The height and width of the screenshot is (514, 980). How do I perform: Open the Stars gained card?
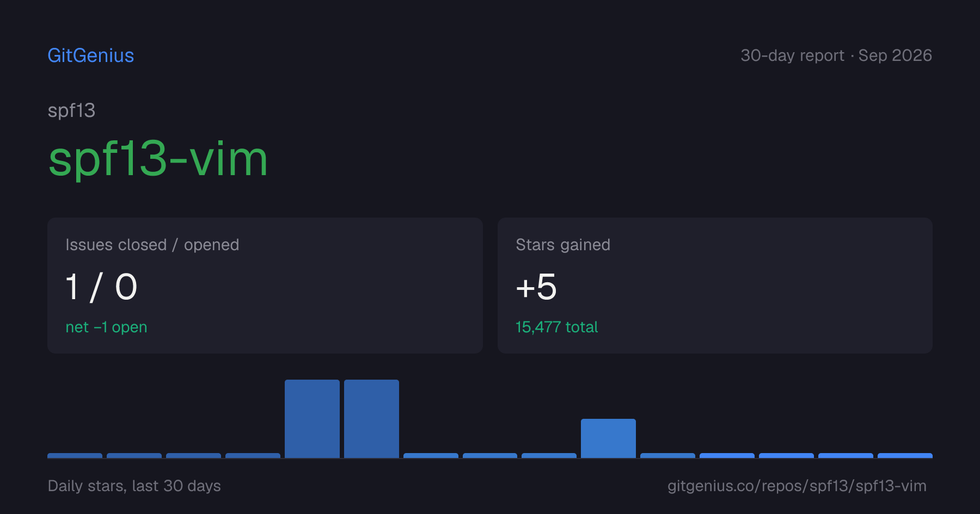(715, 286)
